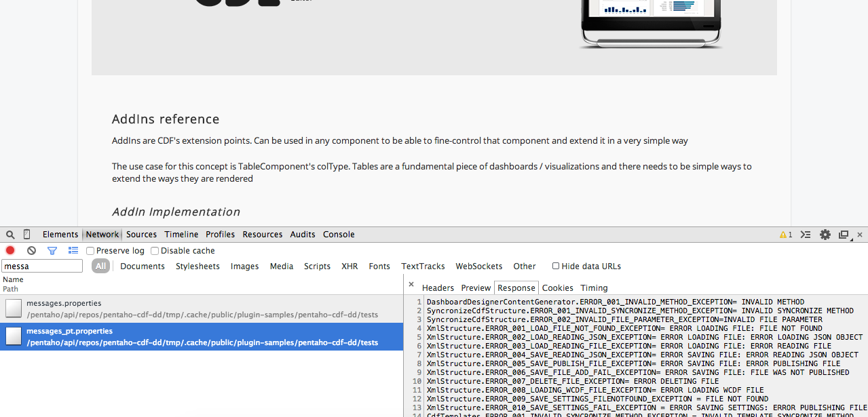Image resolution: width=868 pixels, height=417 pixels.
Task: Show the Cookies tab of request
Action: point(558,288)
